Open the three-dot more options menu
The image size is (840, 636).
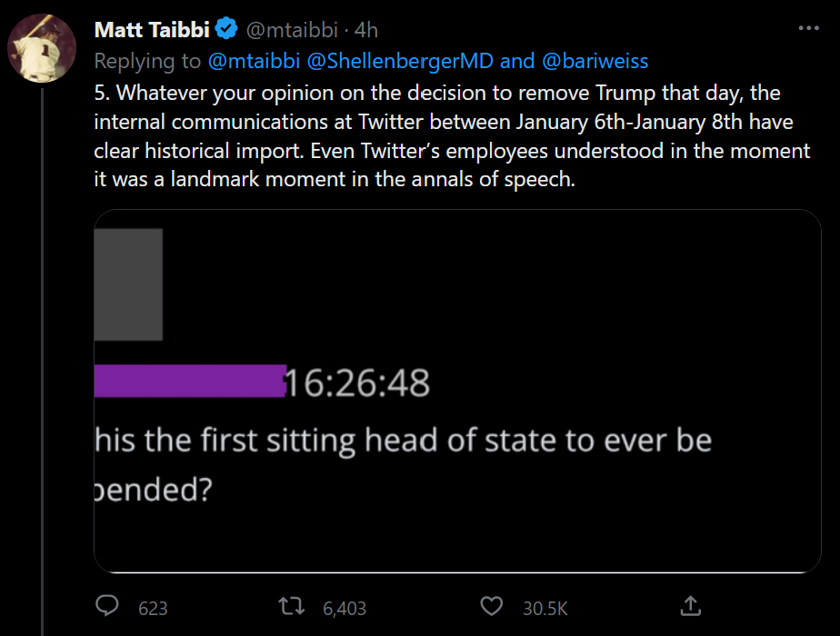[x=808, y=29]
